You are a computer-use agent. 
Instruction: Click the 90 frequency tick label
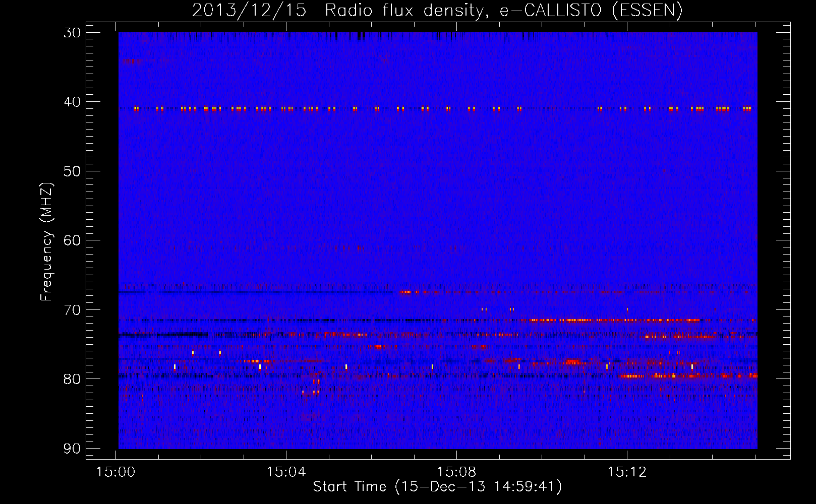pyautogui.click(x=72, y=448)
